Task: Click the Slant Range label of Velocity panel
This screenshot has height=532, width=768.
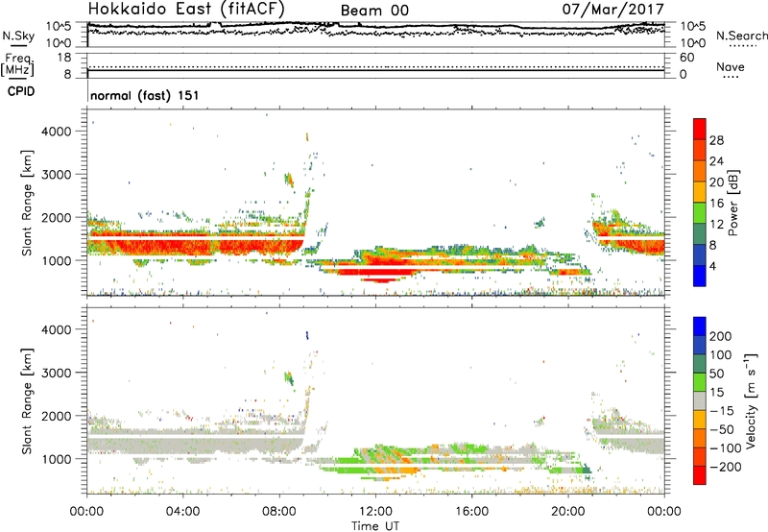Action: [x=27, y=400]
